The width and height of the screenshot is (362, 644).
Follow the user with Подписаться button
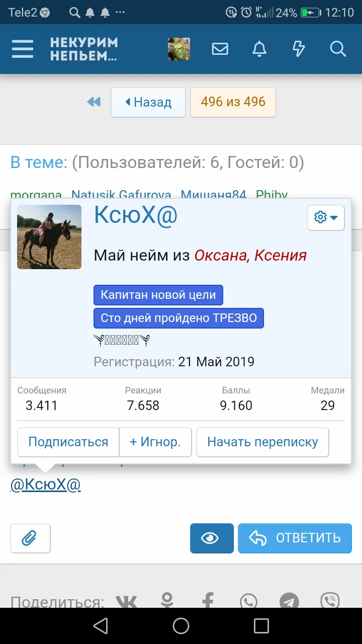click(x=68, y=442)
